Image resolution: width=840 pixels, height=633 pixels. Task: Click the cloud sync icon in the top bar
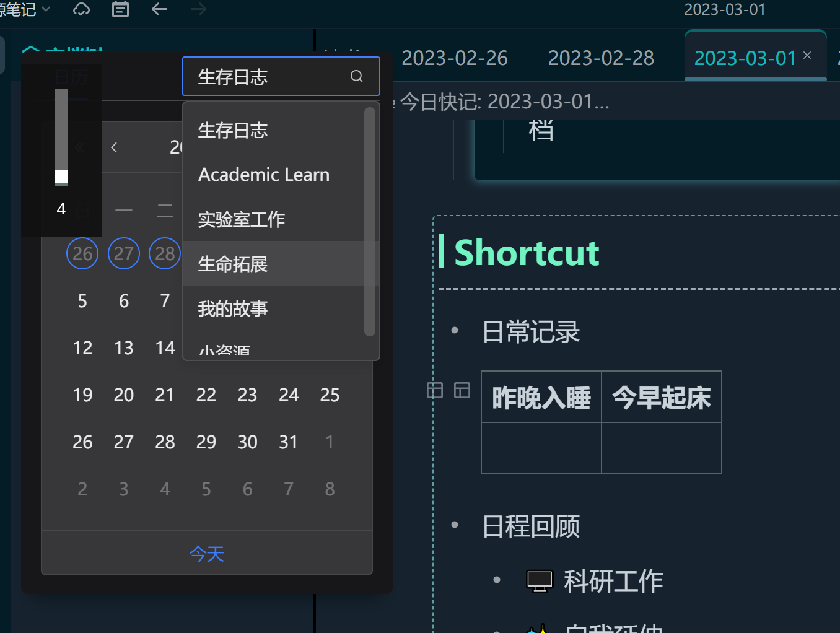81,9
